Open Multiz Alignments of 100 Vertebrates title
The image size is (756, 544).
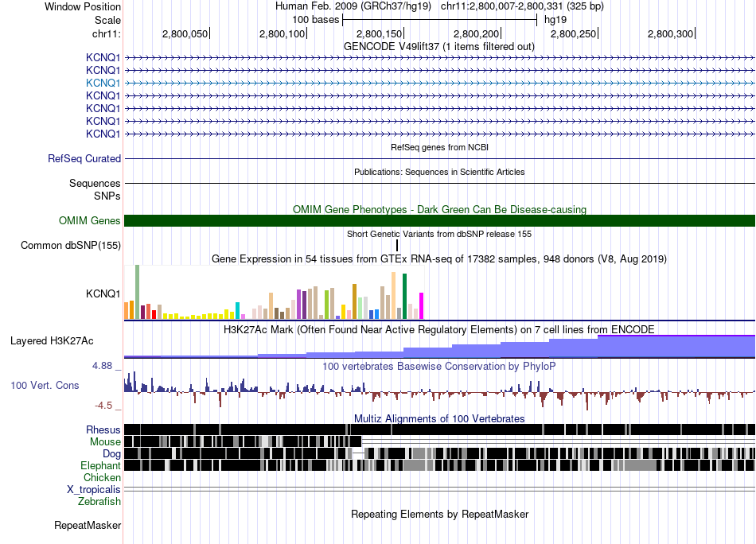pos(439,418)
